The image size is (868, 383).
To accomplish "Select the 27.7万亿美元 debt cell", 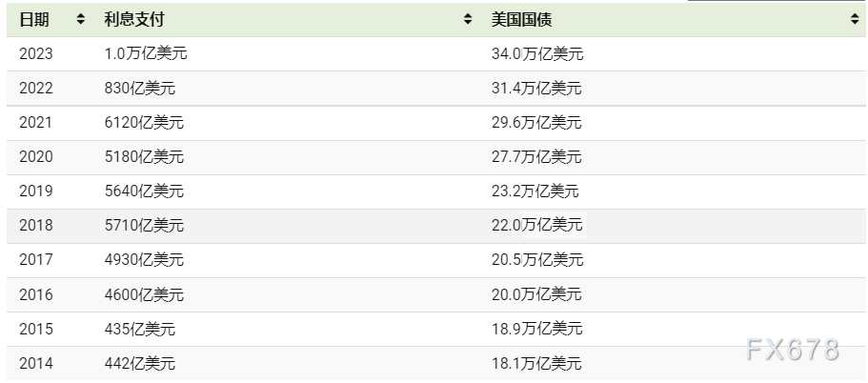I will (535, 157).
